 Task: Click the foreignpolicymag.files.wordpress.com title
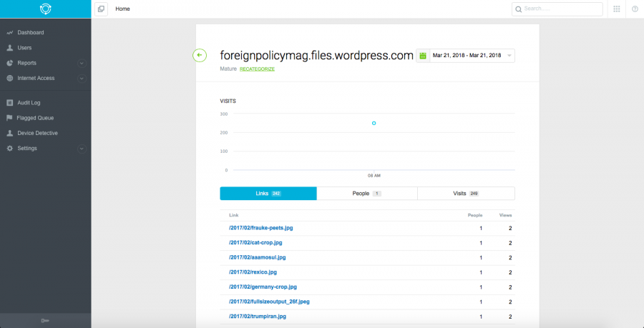[317, 55]
